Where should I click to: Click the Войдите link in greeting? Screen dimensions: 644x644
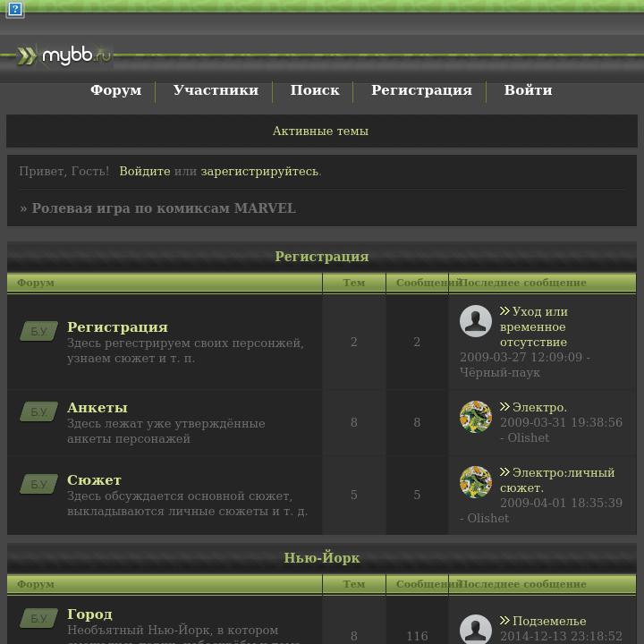tap(145, 171)
